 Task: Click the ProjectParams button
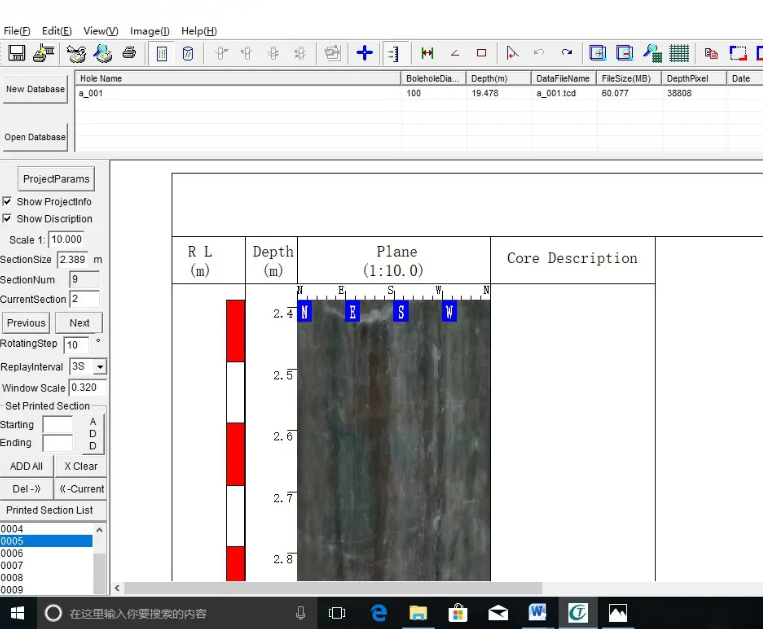coord(56,179)
